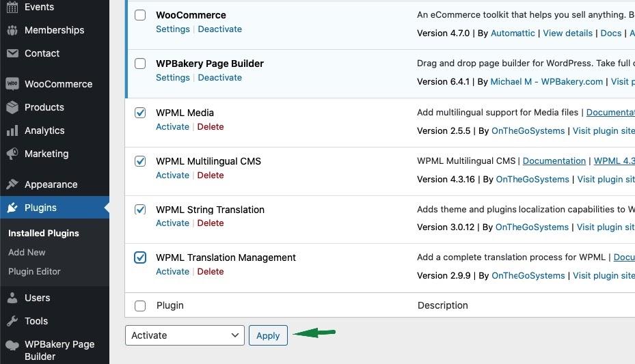Click Deactivate under WPBakery Page Builder

[219, 78]
